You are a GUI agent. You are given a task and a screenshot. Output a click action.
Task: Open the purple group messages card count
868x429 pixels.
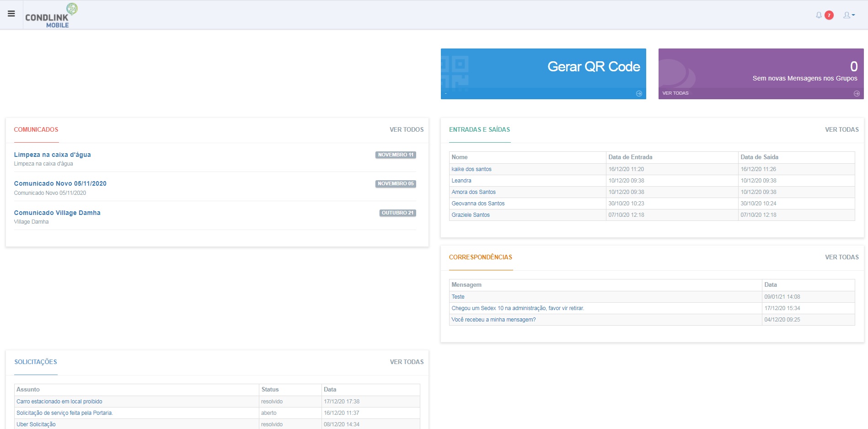(853, 67)
